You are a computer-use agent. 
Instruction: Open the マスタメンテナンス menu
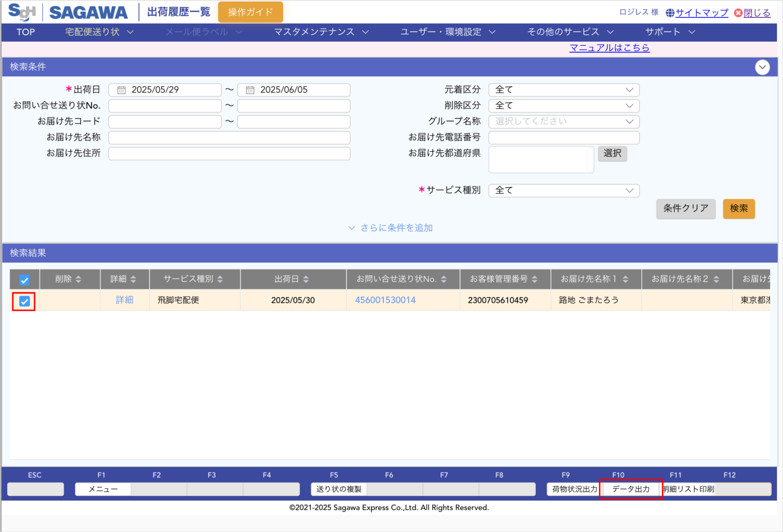click(x=321, y=32)
